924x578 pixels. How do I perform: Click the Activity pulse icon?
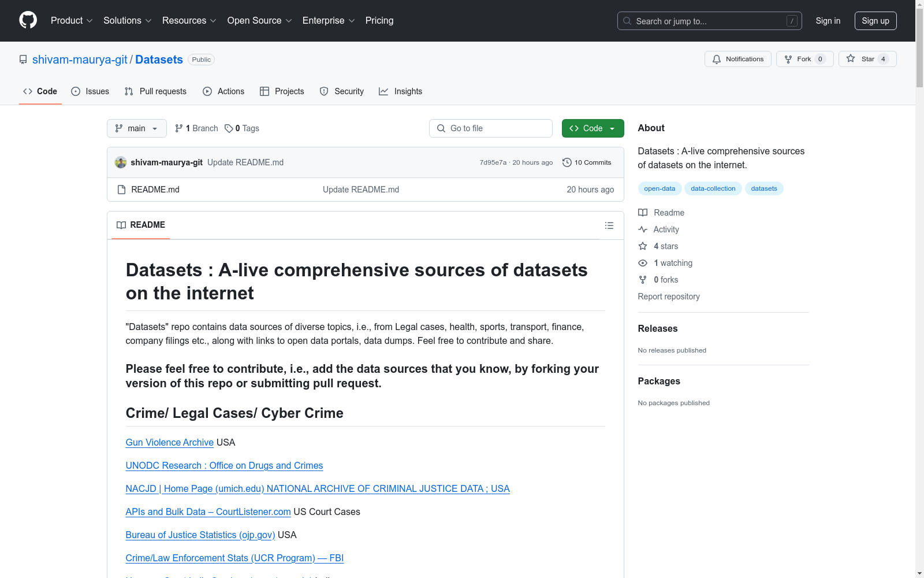tap(643, 229)
